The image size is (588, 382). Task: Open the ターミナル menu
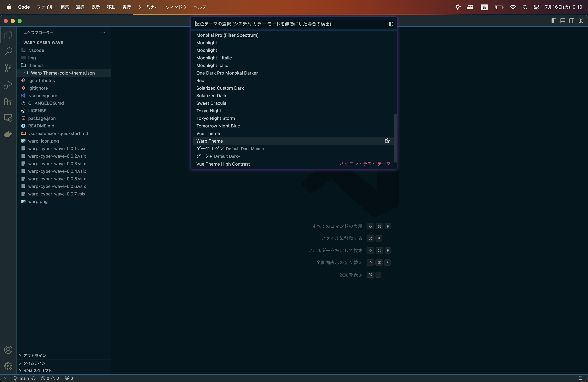[148, 7]
